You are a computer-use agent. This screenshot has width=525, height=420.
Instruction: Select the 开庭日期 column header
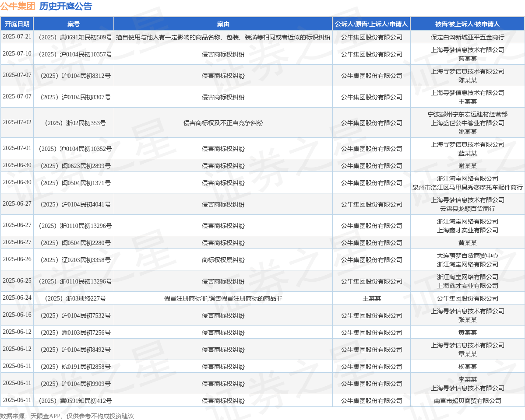pos(17,24)
